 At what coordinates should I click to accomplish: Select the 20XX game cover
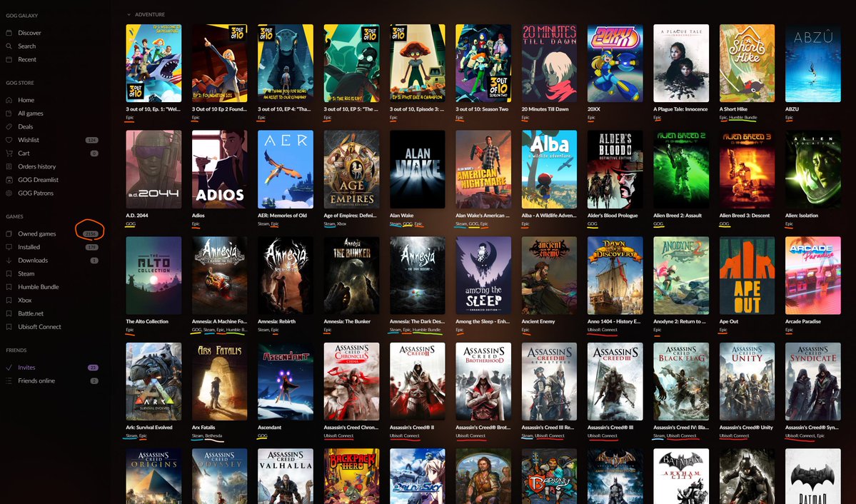coord(615,63)
